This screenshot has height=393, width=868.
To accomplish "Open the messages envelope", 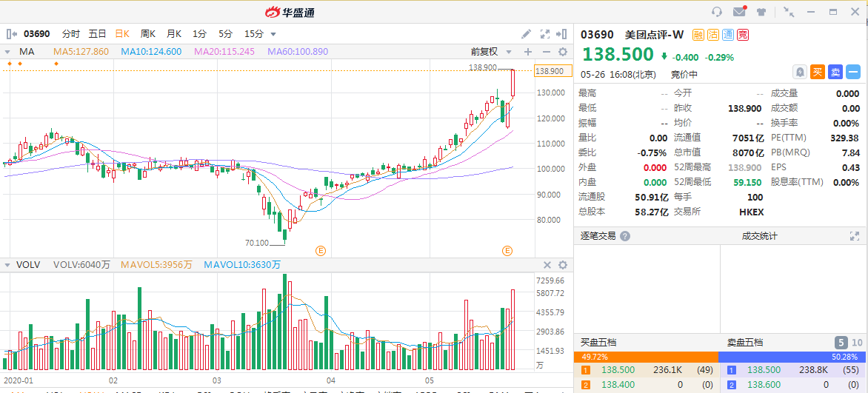I will [x=738, y=12].
